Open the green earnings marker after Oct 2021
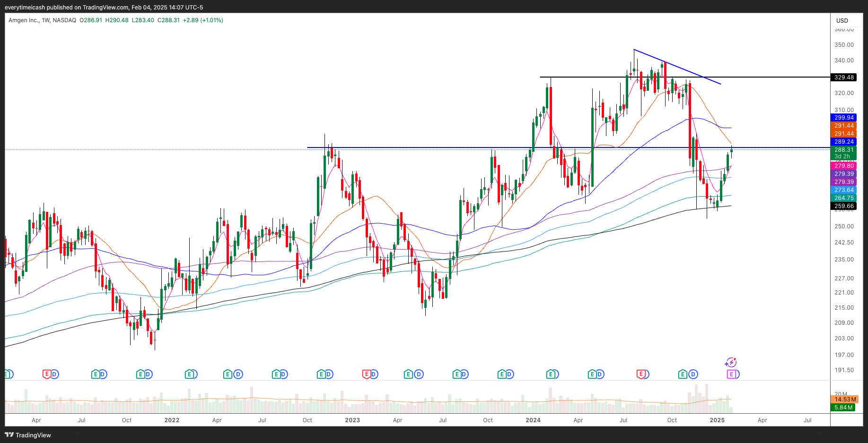868x443 pixels. (140, 374)
